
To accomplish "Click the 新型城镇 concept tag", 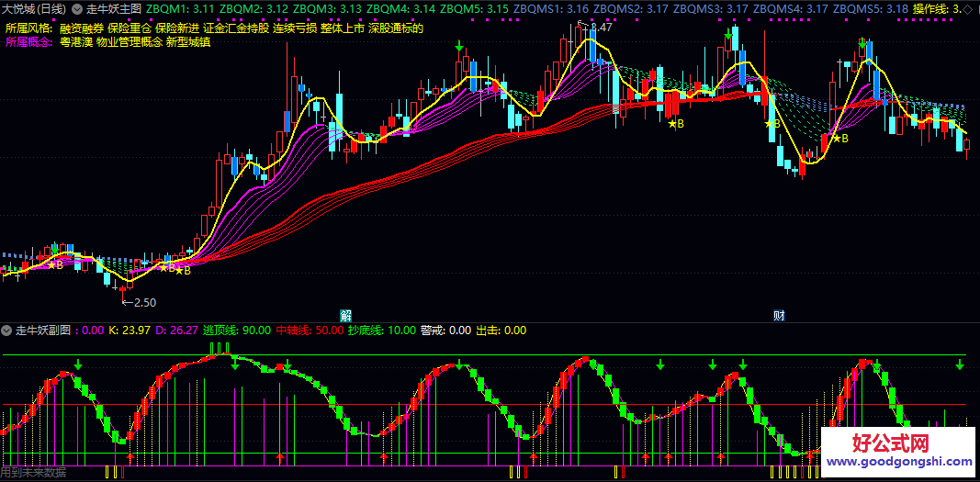I will [x=188, y=41].
